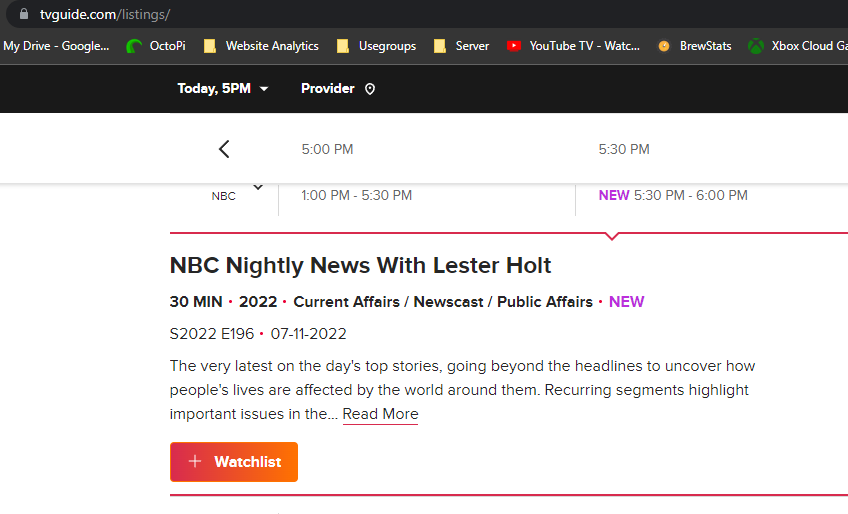Image resolution: width=848 pixels, height=514 pixels.
Task: Collapse the NBC channel chevron
Action: (x=258, y=187)
